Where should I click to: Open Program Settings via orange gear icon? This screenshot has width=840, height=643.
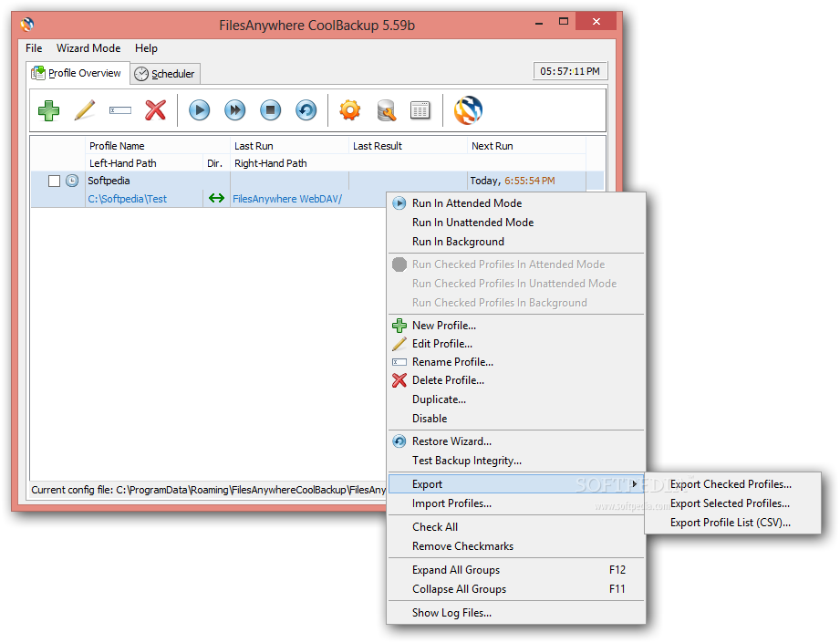350,110
